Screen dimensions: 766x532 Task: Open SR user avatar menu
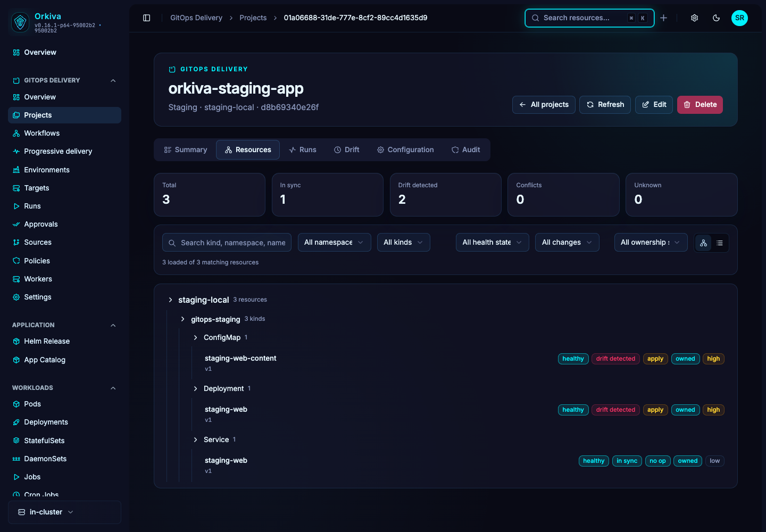[739, 18]
